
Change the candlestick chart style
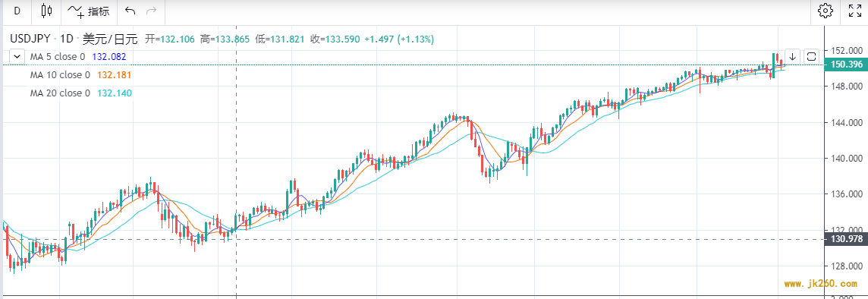pyautogui.click(x=46, y=11)
